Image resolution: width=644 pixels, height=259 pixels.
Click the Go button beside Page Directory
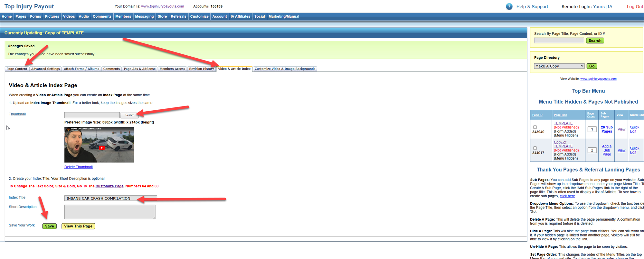(x=592, y=66)
